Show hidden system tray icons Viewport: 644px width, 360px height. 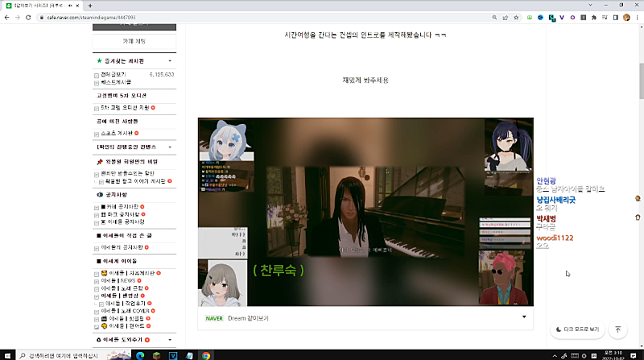(555, 356)
